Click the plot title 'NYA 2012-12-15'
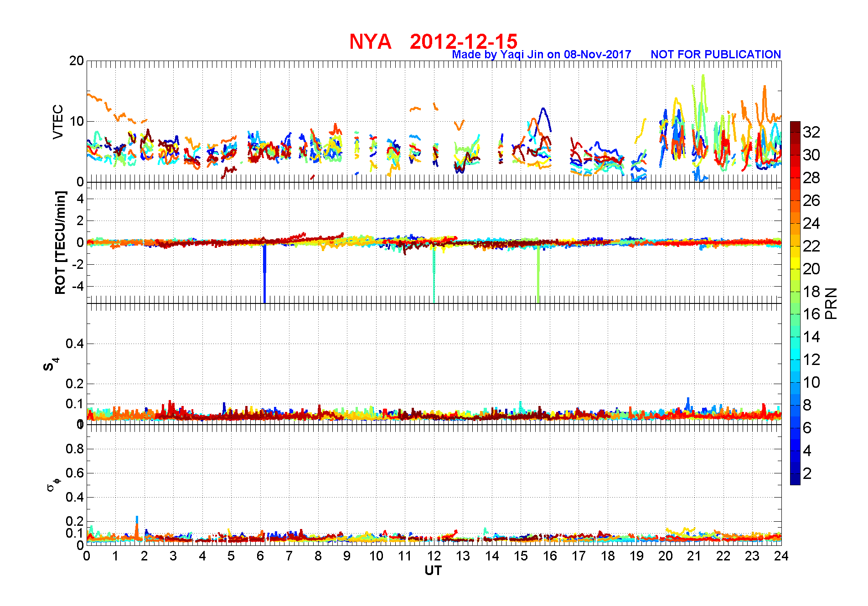This screenshot has width=868, height=606. [x=433, y=41]
